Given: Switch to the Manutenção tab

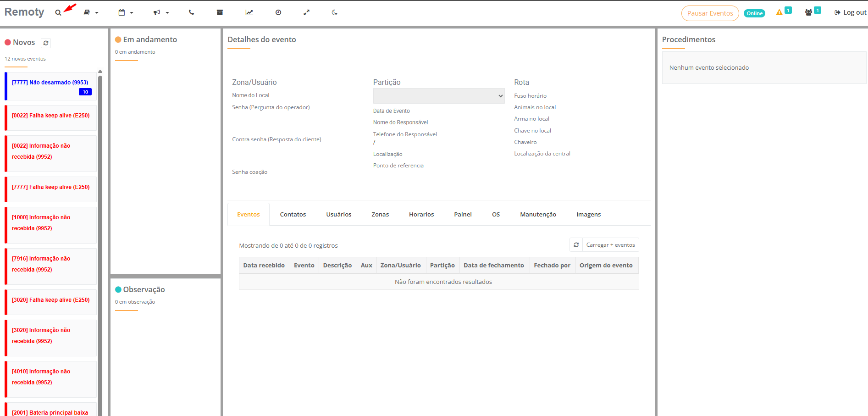Looking at the screenshot, I should [x=538, y=214].
